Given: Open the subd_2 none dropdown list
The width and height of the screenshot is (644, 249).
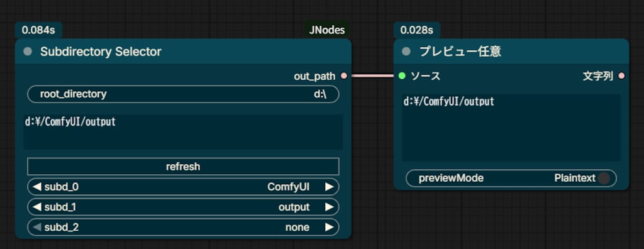Looking at the screenshot, I should point(183,227).
